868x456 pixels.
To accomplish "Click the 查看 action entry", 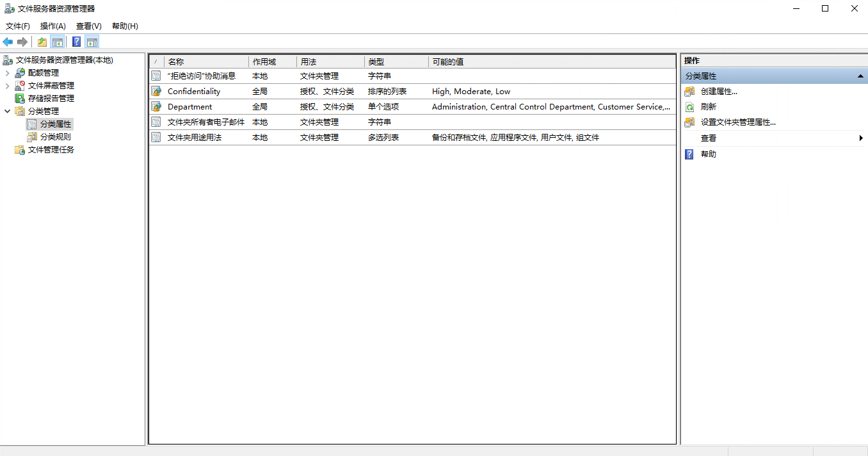I will point(709,138).
